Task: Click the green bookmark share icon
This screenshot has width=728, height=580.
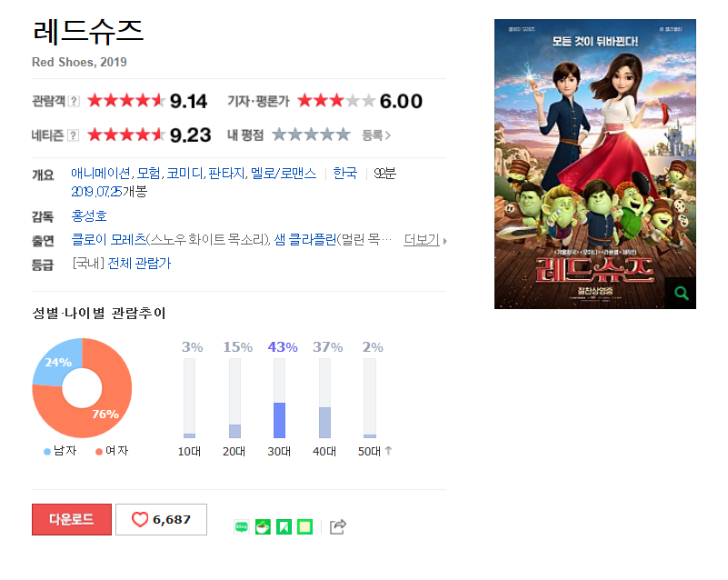Action: click(284, 527)
